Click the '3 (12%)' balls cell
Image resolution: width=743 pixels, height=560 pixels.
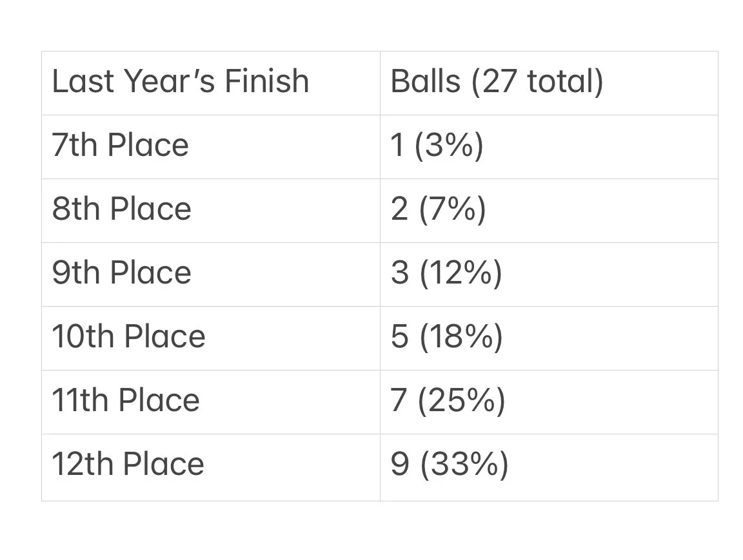pyautogui.click(x=446, y=273)
